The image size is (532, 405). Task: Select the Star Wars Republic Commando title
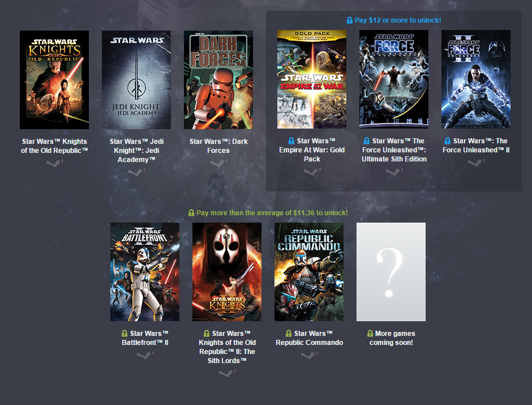[x=309, y=338]
